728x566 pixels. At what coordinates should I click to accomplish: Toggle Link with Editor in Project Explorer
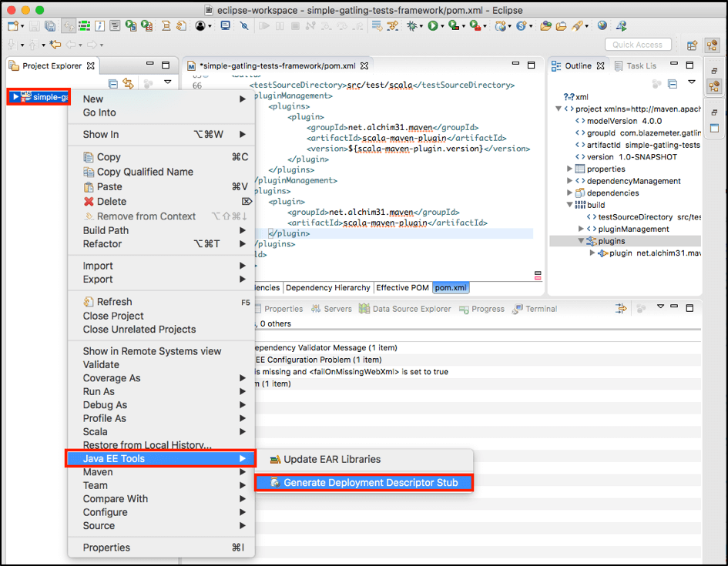(128, 84)
